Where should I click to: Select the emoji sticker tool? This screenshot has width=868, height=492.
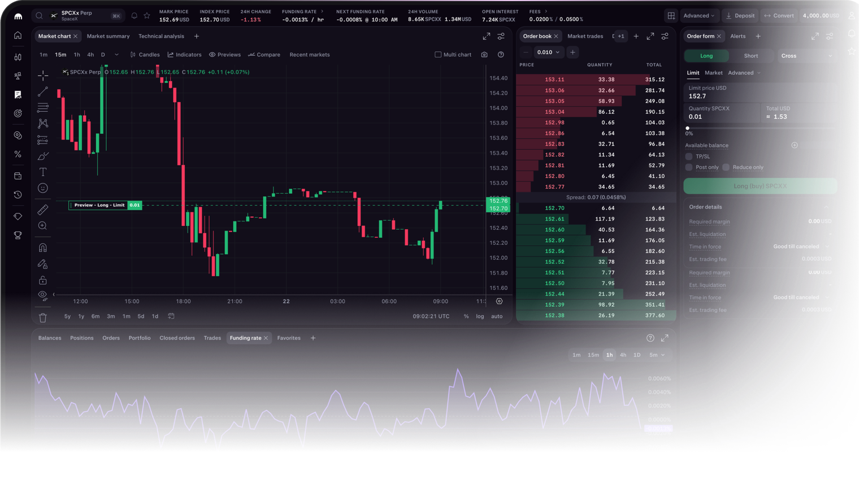(x=43, y=188)
